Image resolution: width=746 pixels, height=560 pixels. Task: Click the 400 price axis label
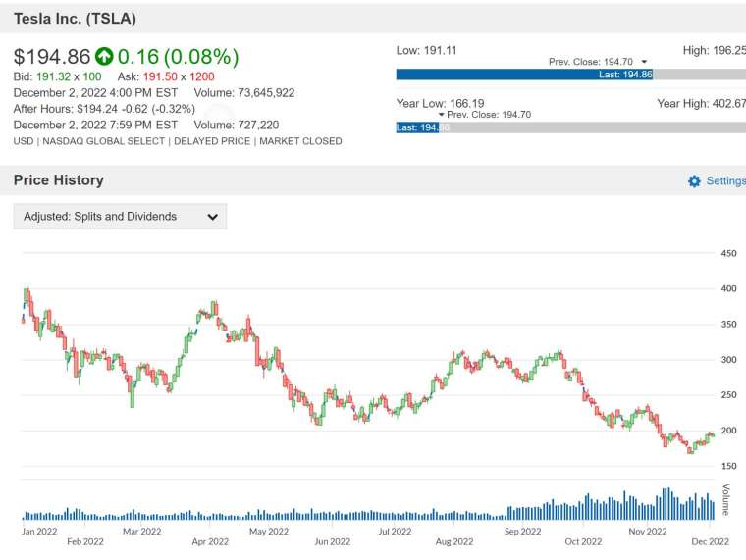(x=728, y=288)
